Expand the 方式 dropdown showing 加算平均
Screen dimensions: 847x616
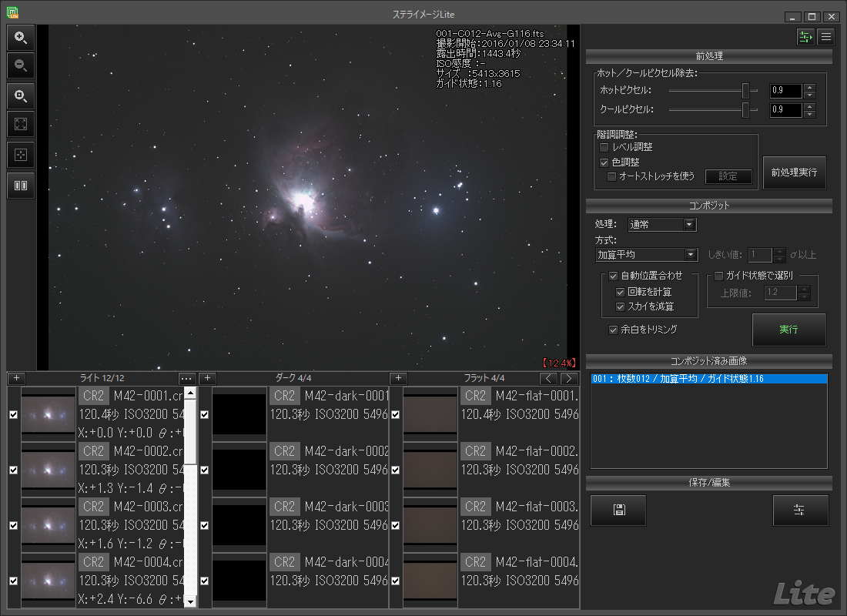pos(646,255)
